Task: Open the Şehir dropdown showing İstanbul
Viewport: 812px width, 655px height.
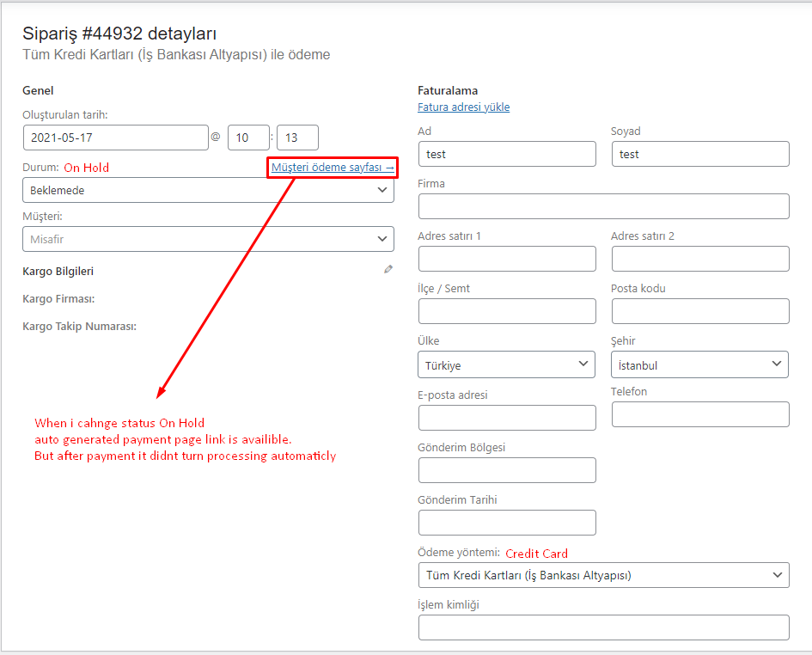Action: click(699, 364)
